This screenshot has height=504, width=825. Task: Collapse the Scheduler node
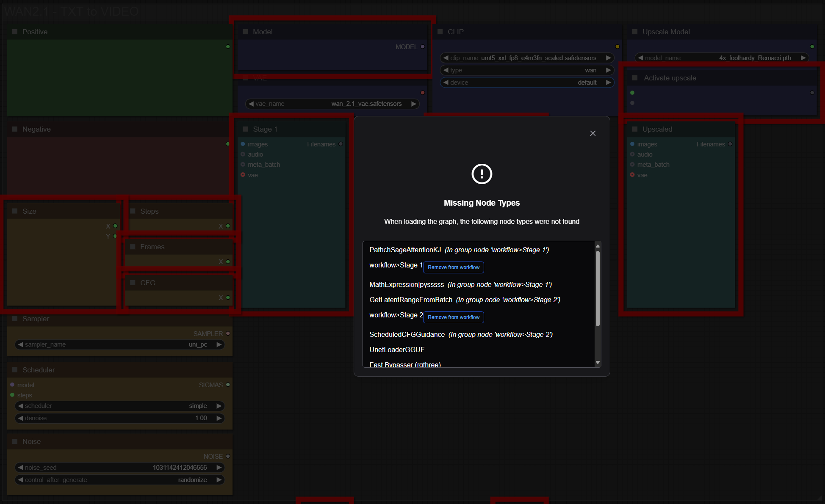tap(15, 370)
